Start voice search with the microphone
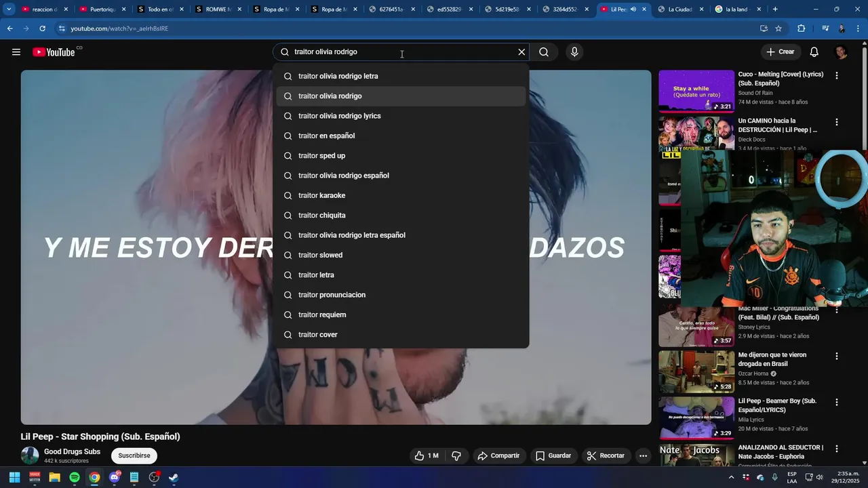The width and height of the screenshot is (868, 488). point(574,52)
